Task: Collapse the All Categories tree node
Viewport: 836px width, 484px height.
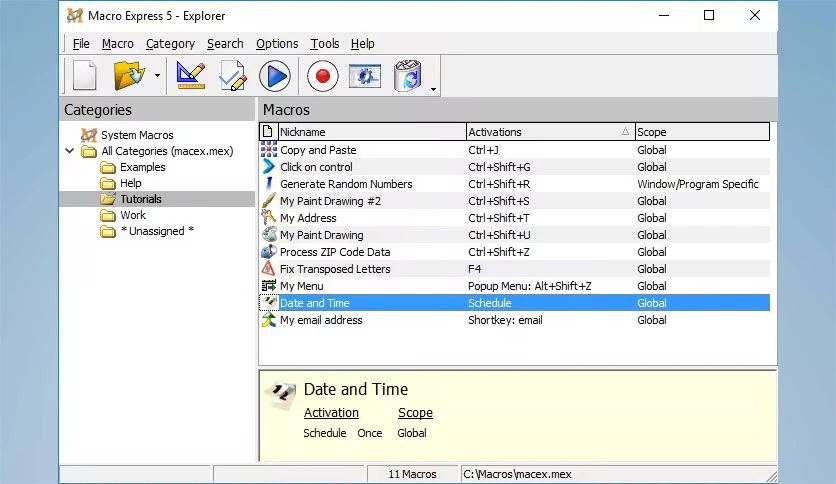Action: [x=69, y=151]
